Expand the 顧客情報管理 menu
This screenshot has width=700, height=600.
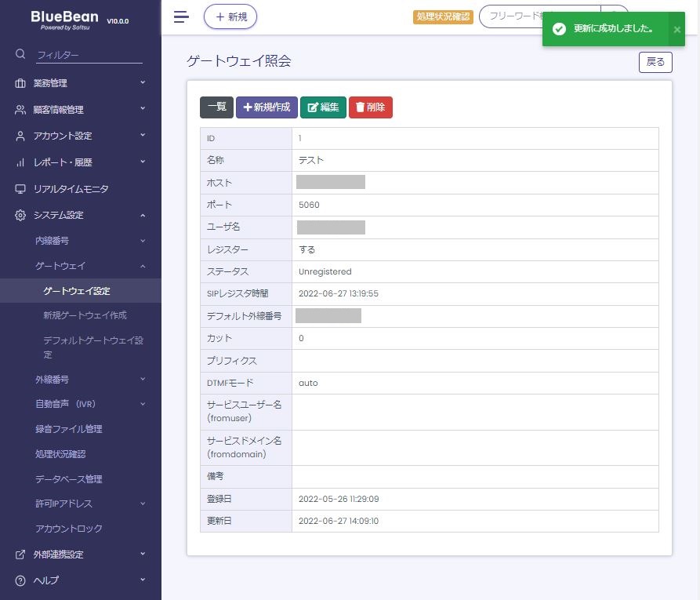(80, 110)
